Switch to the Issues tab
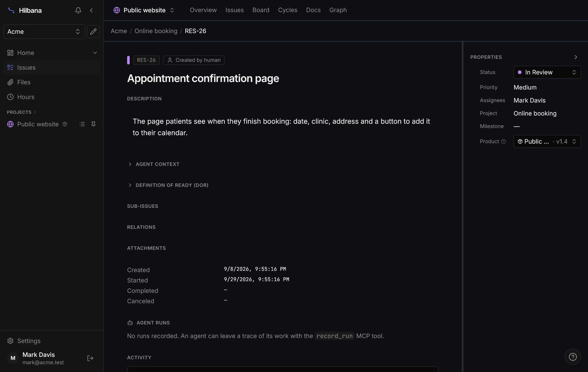 [234, 10]
